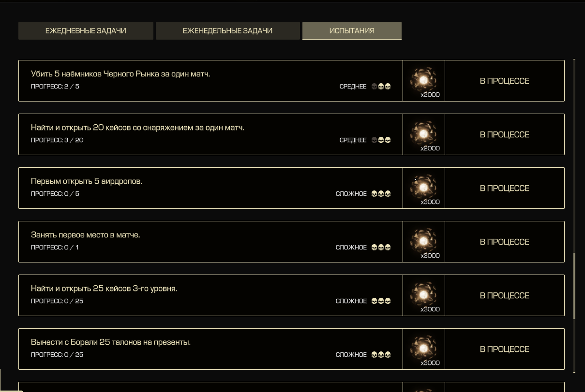Screen dimensions: 585x392
Task: Click x3000 reward orb for level-3 cases challenge
Action: pos(423,295)
